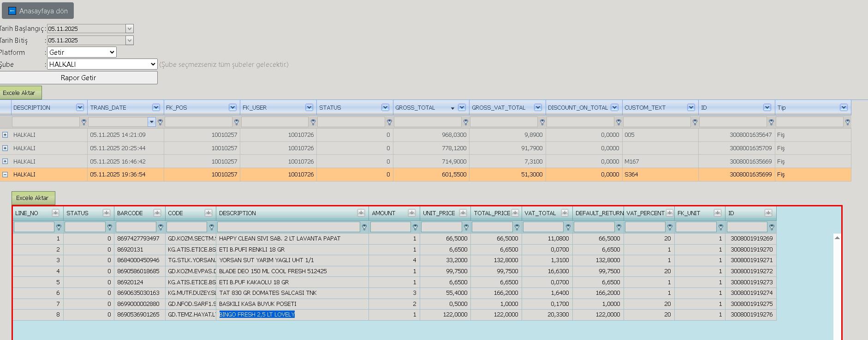
Task: Click filter icon beside BARCODE filter box
Action: point(161,227)
